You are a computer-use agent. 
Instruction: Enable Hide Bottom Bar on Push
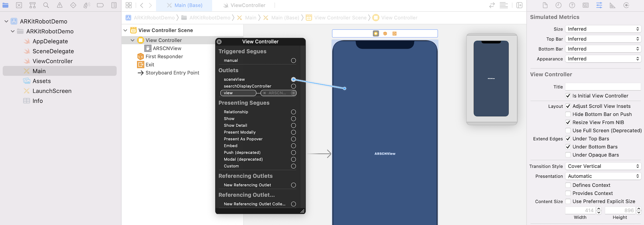(x=568, y=114)
